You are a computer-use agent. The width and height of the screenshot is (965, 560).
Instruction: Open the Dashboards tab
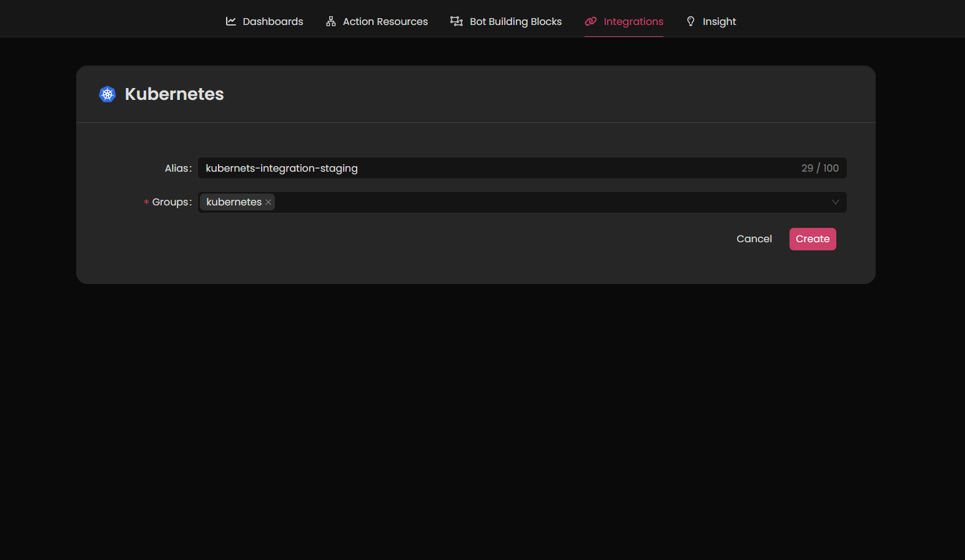(264, 21)
